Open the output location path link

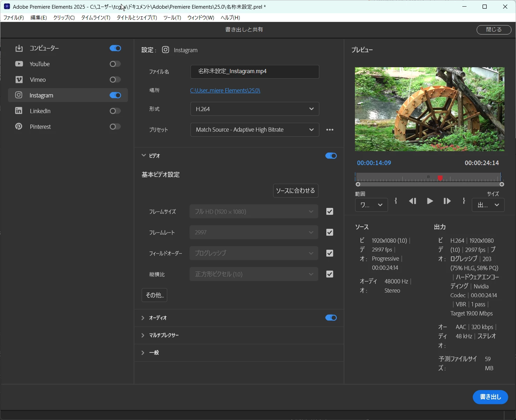tap(225, 91)
